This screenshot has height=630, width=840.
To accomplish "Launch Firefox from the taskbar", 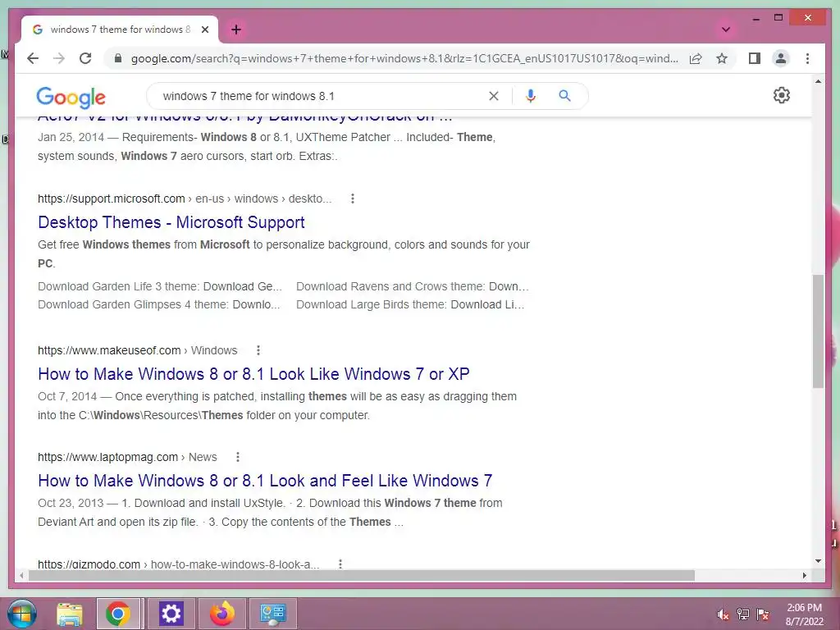I will [x=221, y=614].
